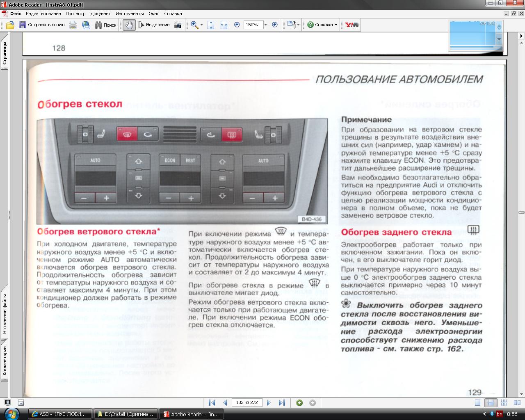Go to the last page

[282, 403]
